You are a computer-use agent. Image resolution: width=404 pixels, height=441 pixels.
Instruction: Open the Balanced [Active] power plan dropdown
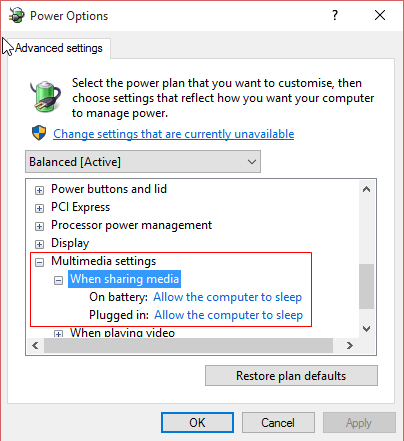coord(143,162)
